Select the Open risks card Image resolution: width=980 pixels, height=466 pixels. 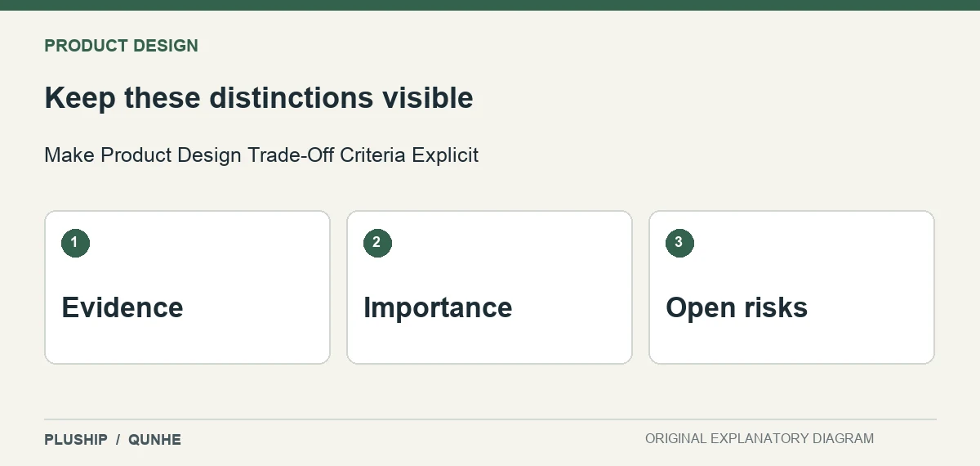(x=791, y=287)
